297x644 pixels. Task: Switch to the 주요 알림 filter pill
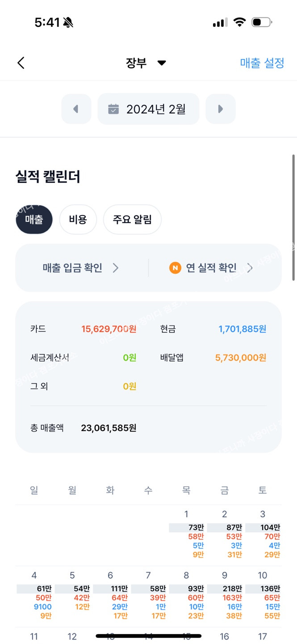tap(132, 220)
